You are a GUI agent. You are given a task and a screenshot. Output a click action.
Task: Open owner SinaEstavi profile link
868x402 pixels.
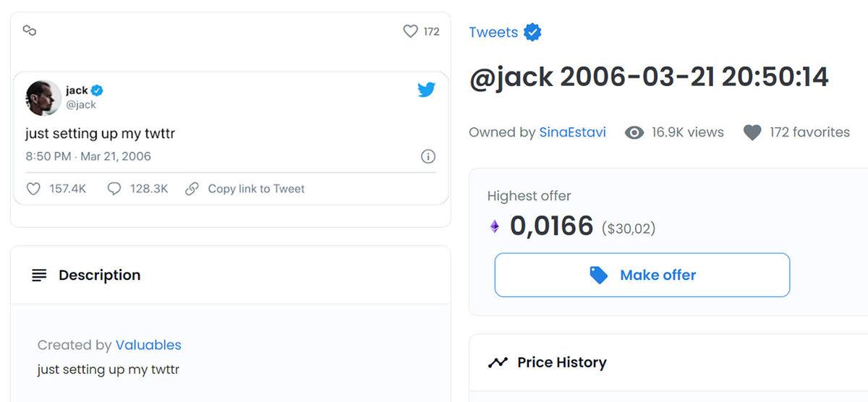(572, 132)
